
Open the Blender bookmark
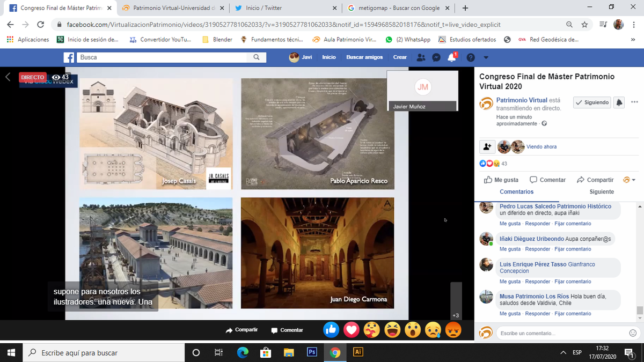click(x=217, y=40)
